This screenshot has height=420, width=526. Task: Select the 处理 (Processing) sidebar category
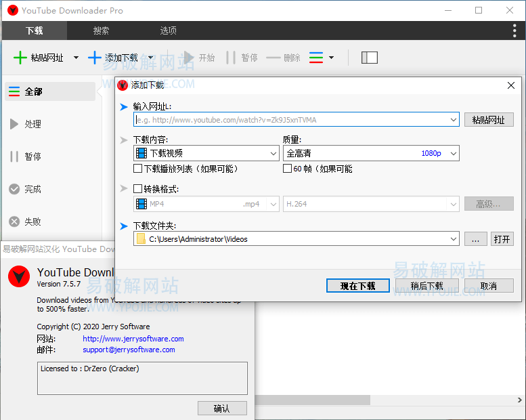pos(50,124)
